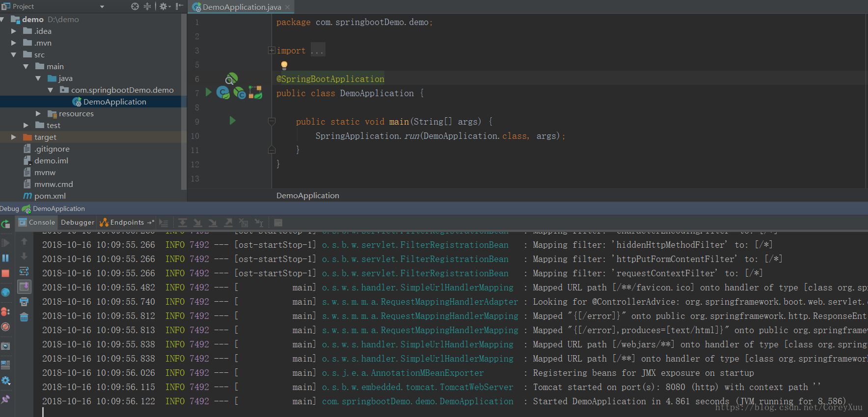Switch to Debugger tab

pyautogui.click(x=77, y=222)
